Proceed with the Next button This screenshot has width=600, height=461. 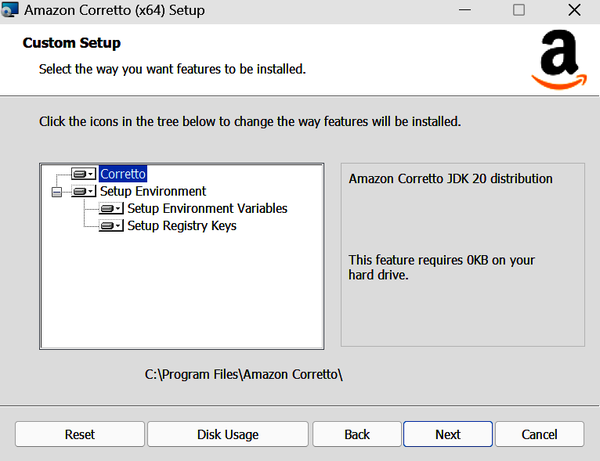tap(448, 434)
